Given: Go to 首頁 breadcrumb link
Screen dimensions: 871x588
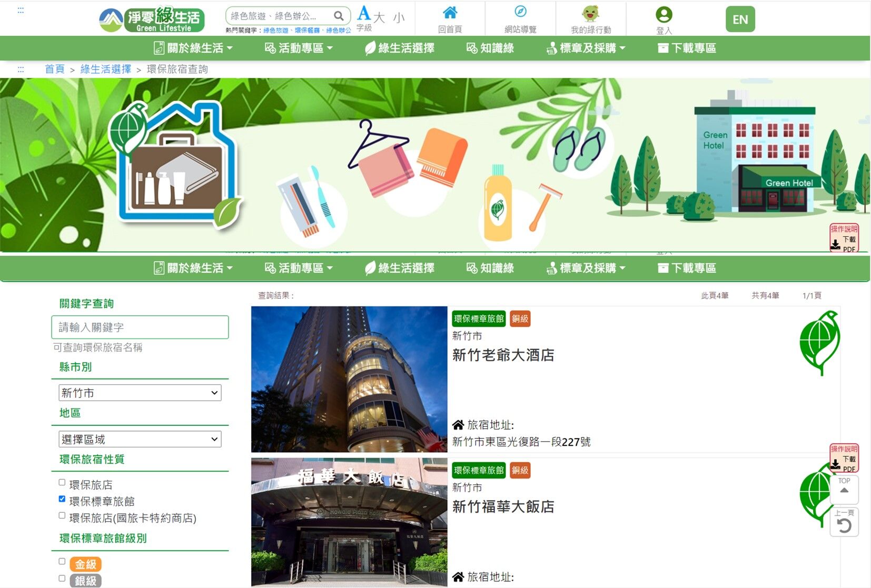Looking at the screenshot, I should pyautogui.click(x=54, y=69).
